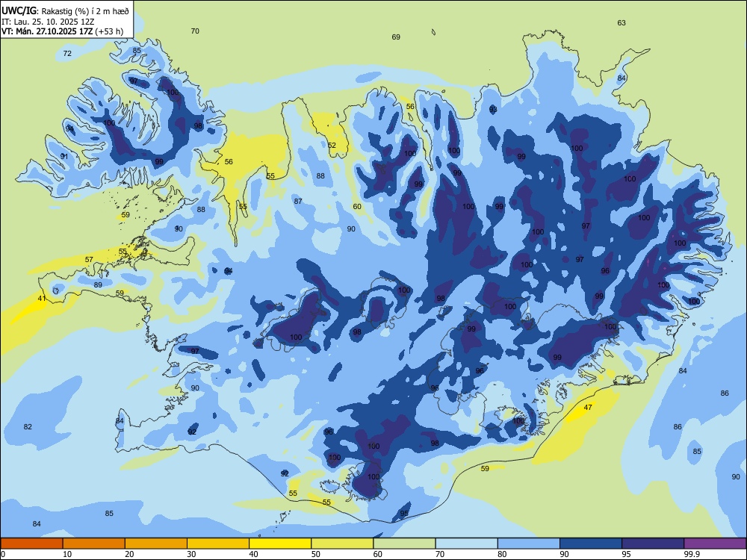747x560 pixels.
Task: Click the 20 legend tick label
Action: (x=129, y=554)
